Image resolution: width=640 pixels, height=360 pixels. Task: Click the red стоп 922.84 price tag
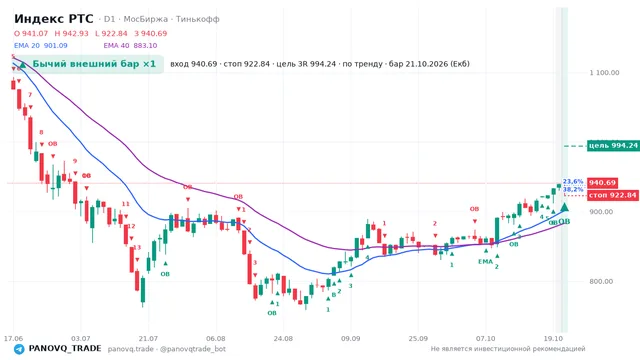pyautogui.click(x=613, y=196)
